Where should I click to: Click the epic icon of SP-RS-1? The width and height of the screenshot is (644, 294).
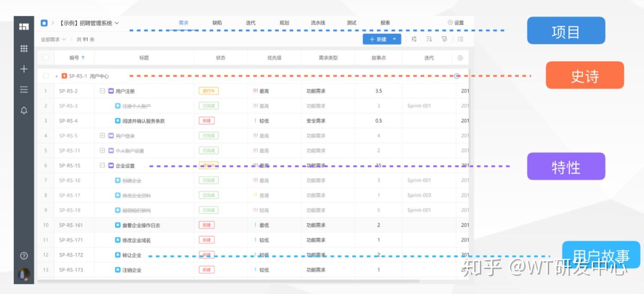tap(64, 76)
